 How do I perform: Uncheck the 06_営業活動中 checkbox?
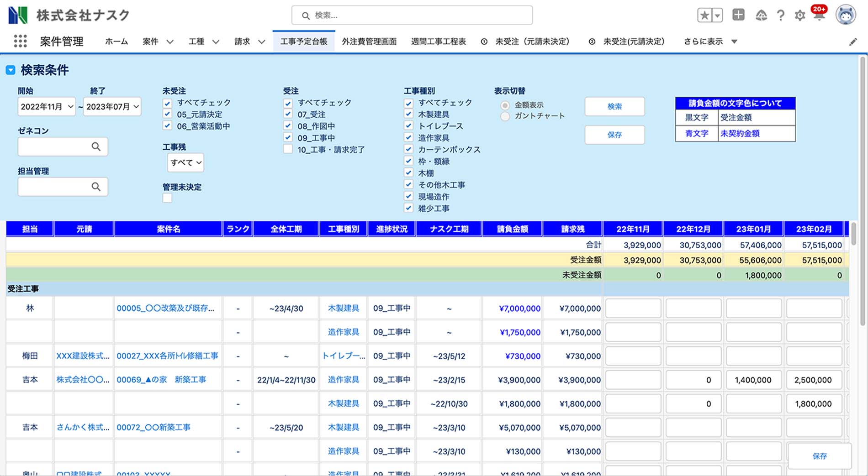pos(167,126)
